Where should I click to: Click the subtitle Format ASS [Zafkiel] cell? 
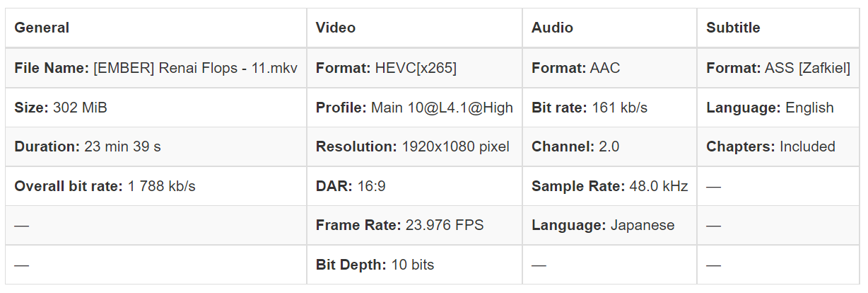tap(778, 69)
